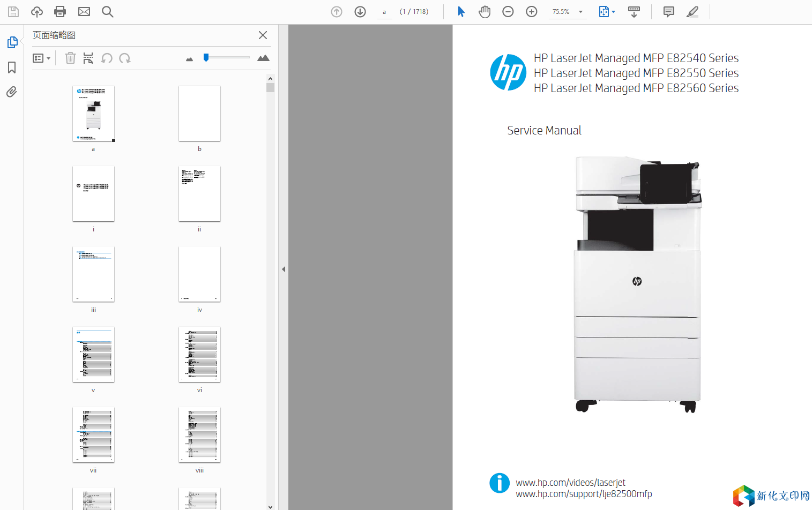The image size is (812, 510).
Task: Open the 75.5% zoom level dropdown
Action: click(x=580, y=12)
